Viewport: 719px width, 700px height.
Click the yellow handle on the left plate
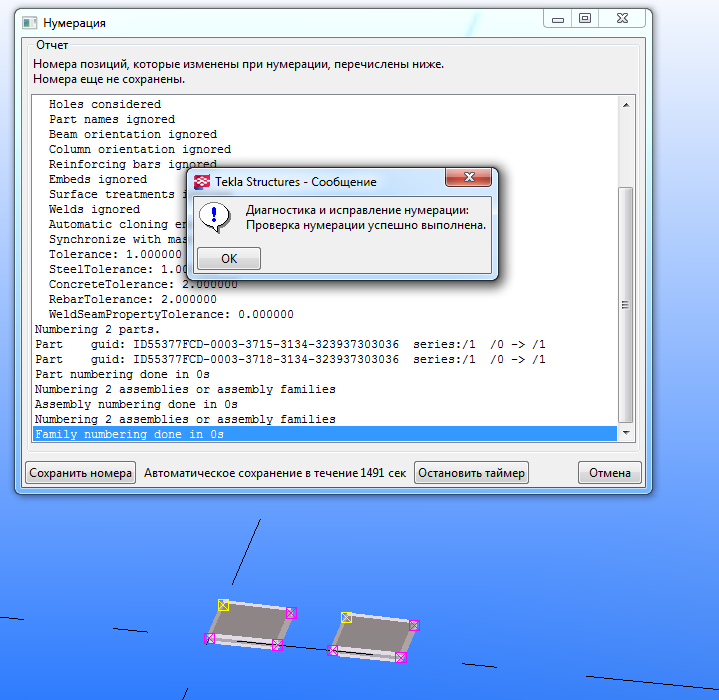click(x=223, y=605)
